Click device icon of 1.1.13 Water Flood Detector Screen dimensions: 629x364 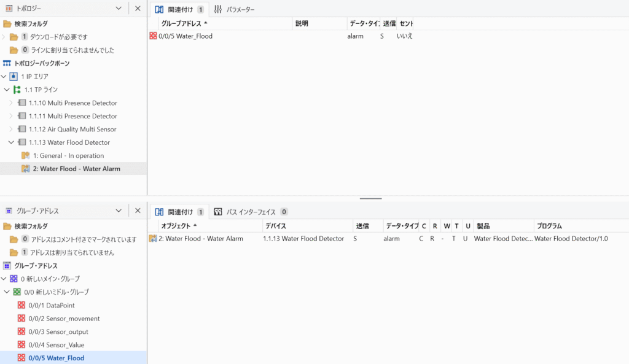tap(21, 142)
